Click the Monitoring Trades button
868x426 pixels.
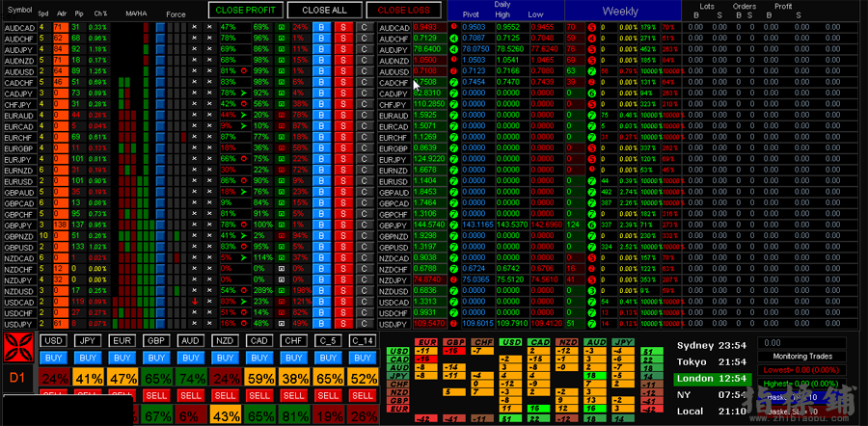(x=801, y=357)
